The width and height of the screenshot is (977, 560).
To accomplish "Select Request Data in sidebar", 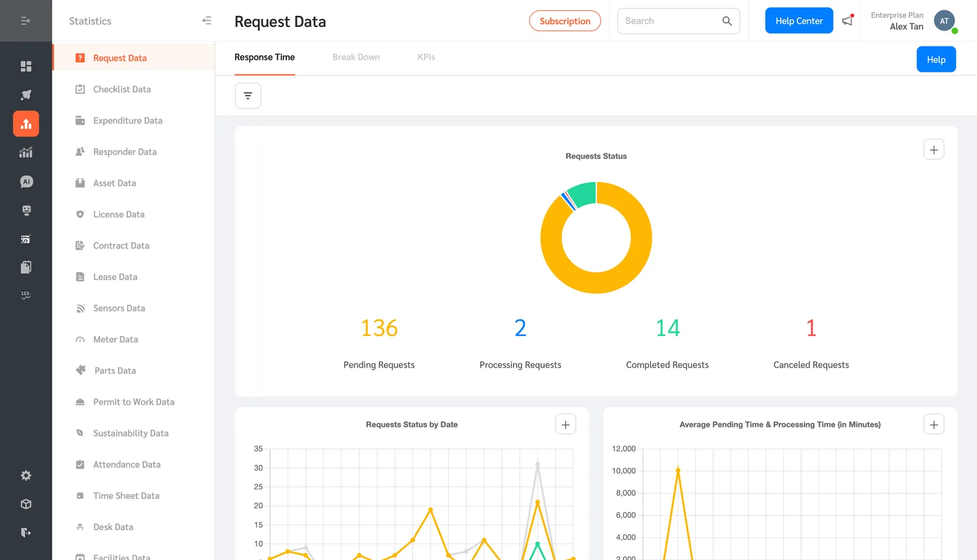I will [x=134, y=58].
